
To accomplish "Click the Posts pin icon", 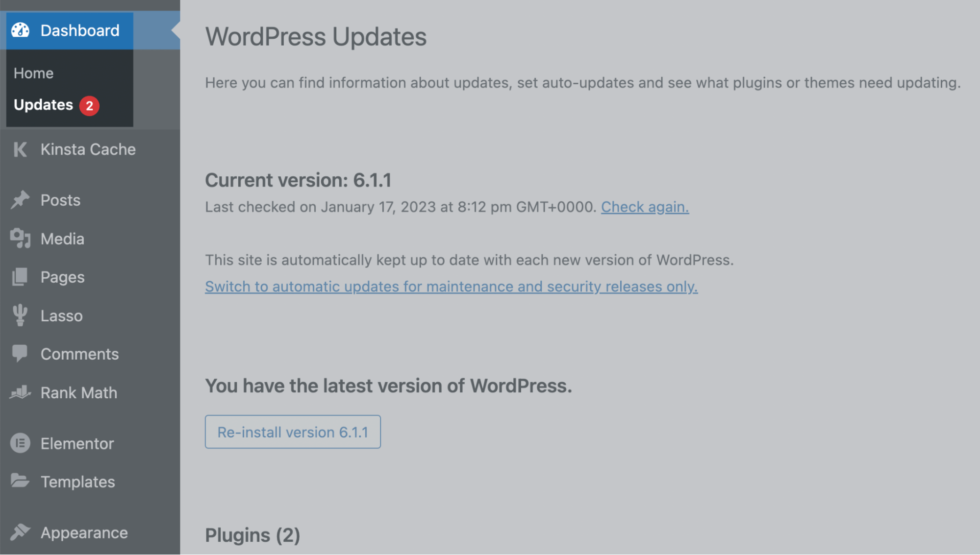I will click(x=20, y=200).
